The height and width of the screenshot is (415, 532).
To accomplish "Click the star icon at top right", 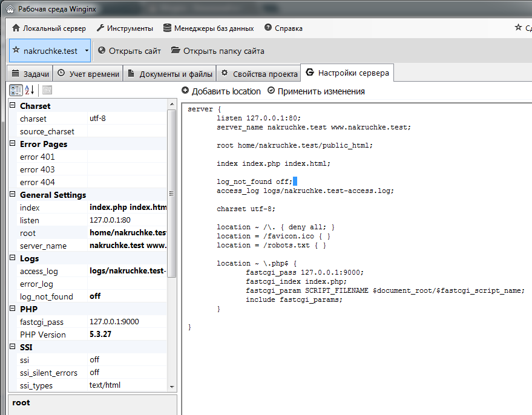I will 518,28.
